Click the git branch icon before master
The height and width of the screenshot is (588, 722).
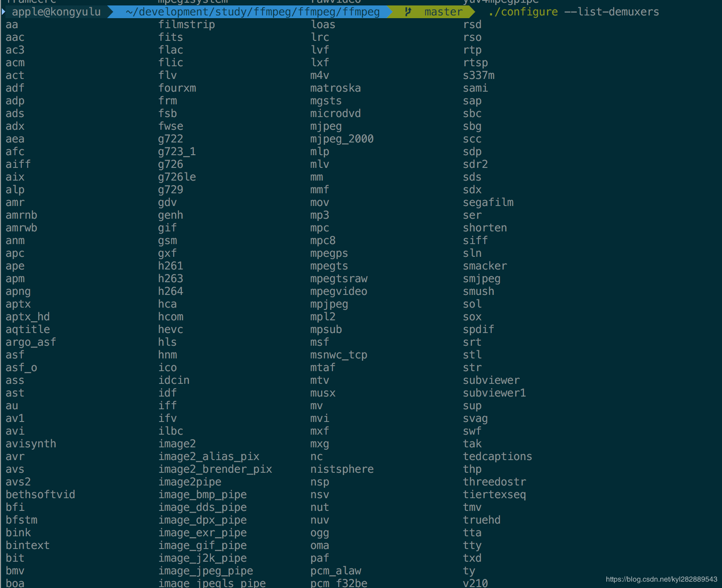pyautogui.click(x=408, y=12)
